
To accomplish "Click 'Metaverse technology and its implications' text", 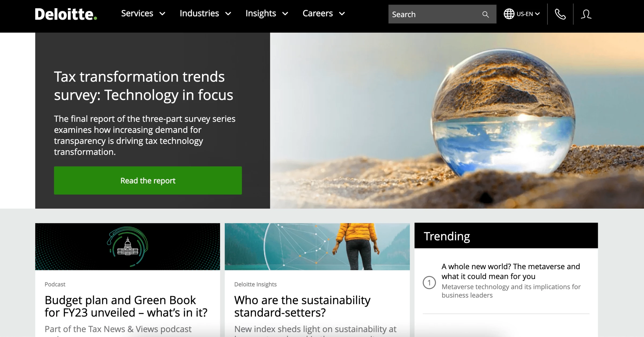I will (x=511, y=291).
